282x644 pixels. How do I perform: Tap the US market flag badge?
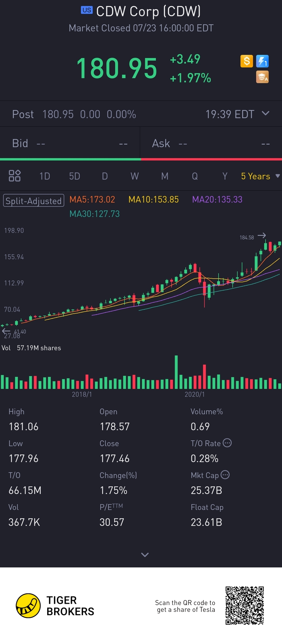coord(87,10)
